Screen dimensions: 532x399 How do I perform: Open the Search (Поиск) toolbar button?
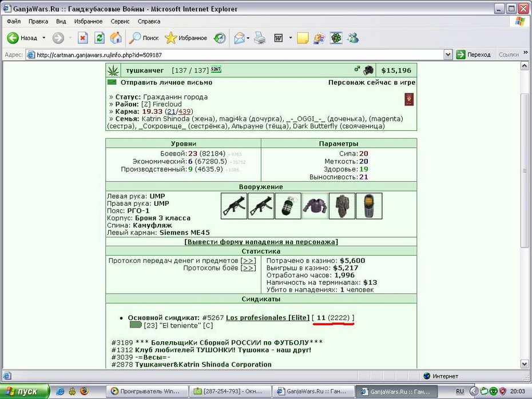click(x=144, y=38)
